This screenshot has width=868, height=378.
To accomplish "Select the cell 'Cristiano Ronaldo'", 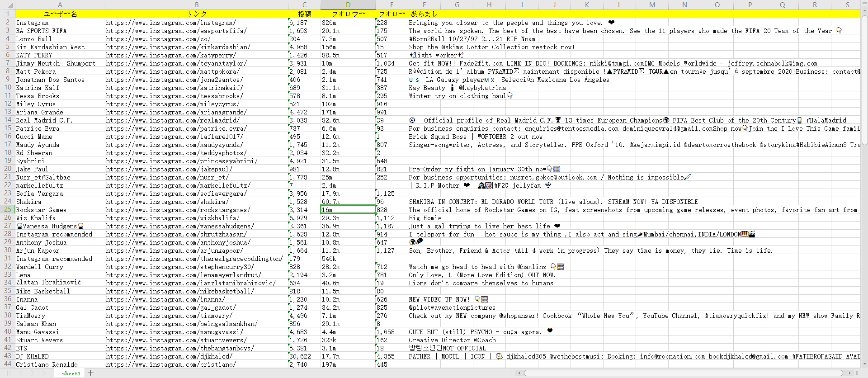I will [60, 364].
